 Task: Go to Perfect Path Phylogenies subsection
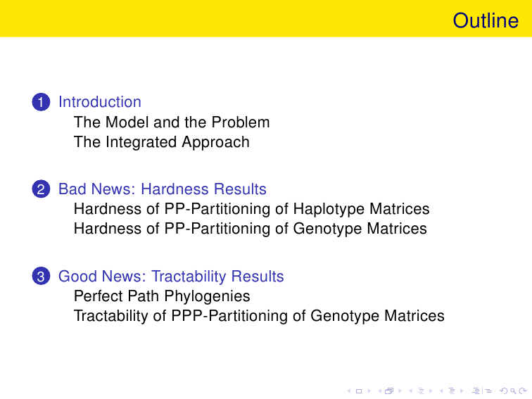click(162, 296)
